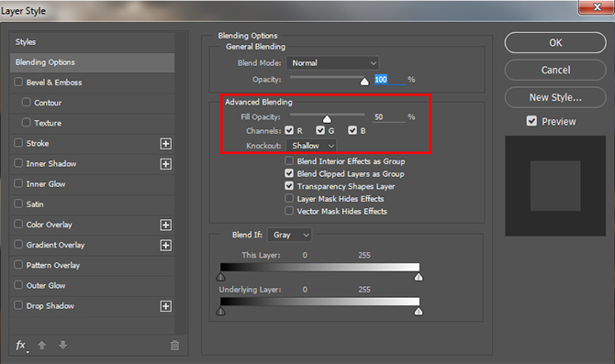The height and width of the screenshot is (364, 615).
Task: Click the New Style... button
Action: (555, 97)
